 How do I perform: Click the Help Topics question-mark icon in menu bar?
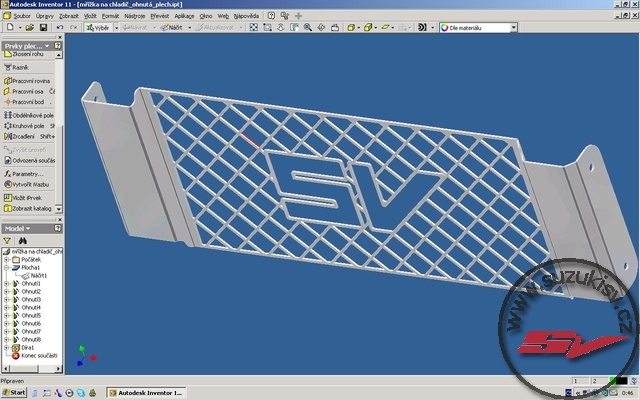(271, 16)
